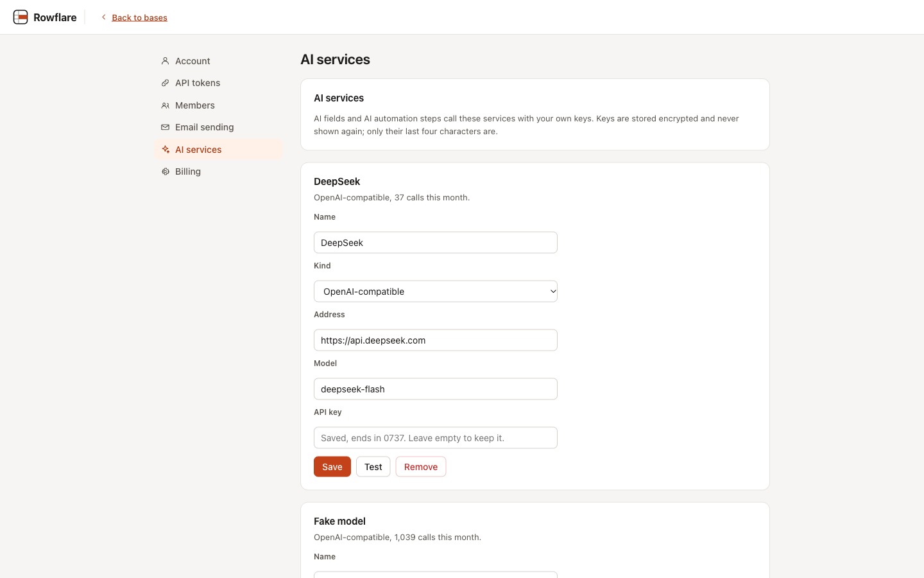
Task: Click the AI services page heading
Action: 336,60
